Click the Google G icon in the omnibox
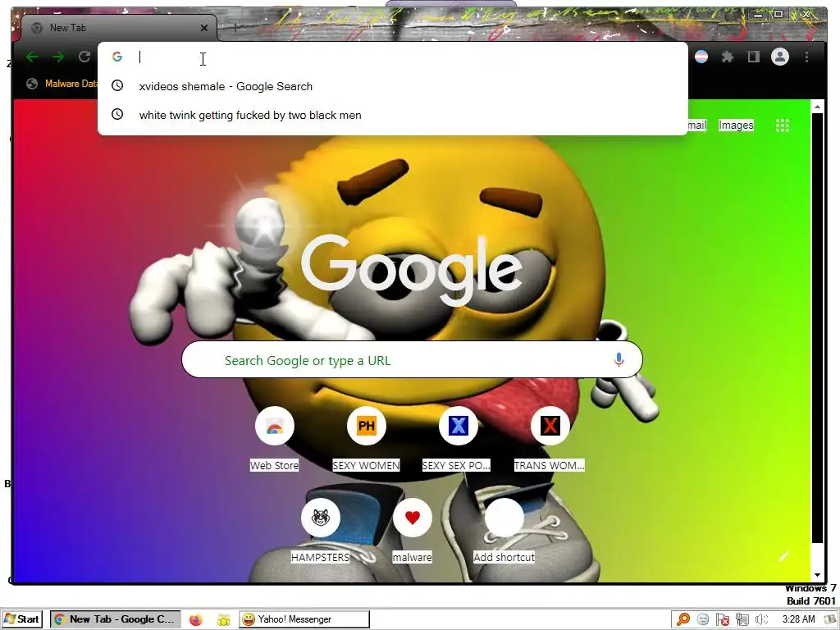The width and height of the screenshot is (840, 630). 116,57
